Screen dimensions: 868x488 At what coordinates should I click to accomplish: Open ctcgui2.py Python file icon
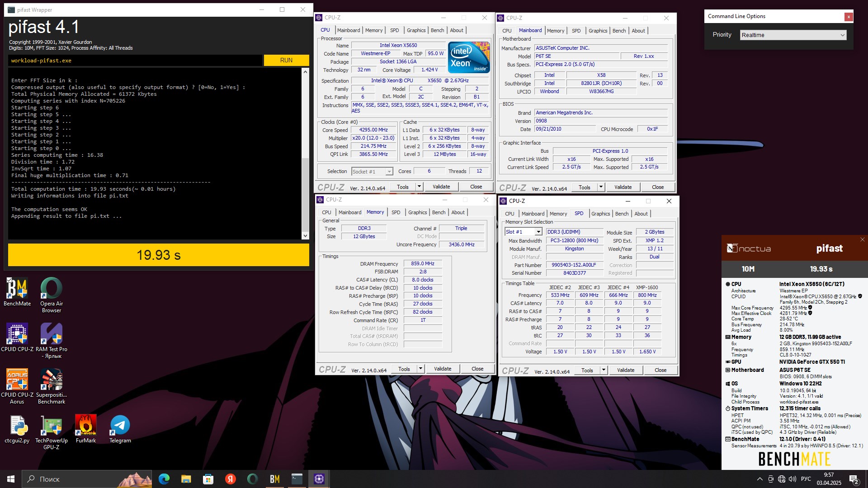(17, 429)
